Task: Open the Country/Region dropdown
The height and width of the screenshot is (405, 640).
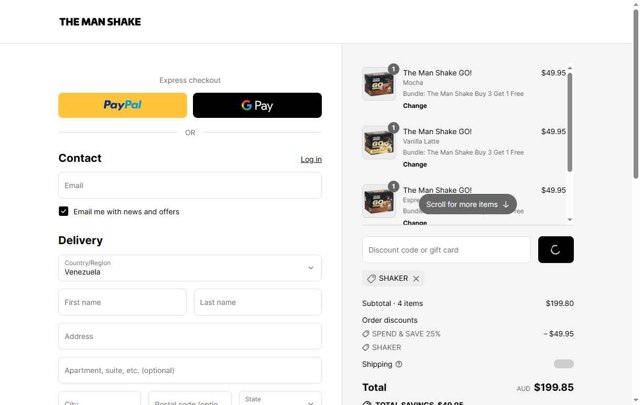Action: (x=190, y=268)
